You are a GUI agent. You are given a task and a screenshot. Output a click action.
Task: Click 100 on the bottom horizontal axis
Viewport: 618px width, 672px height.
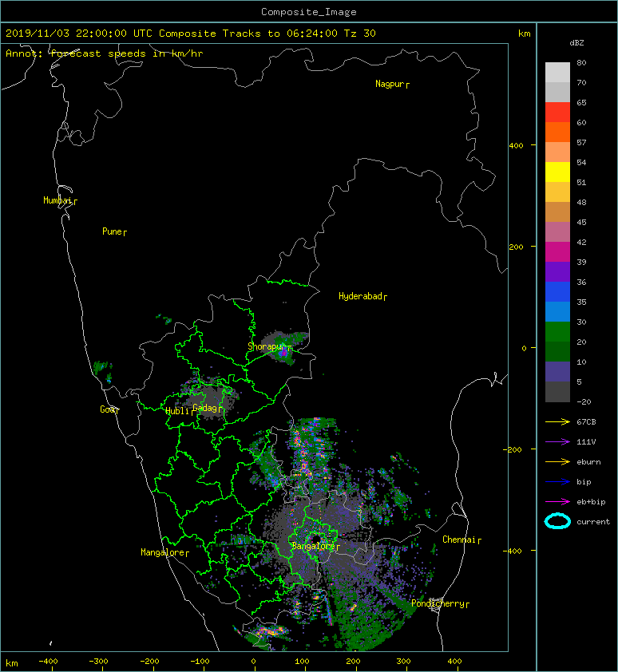pos(303,662)
